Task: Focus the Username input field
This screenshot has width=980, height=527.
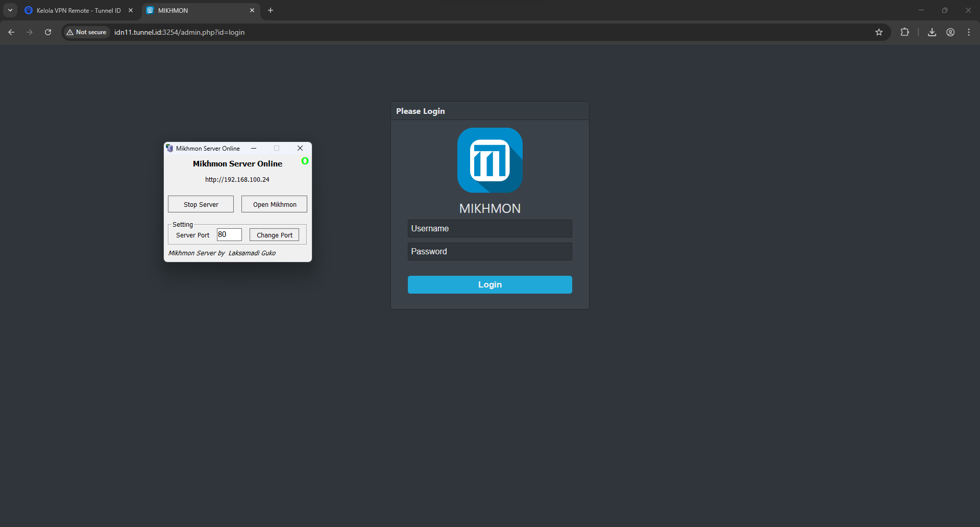Action: click(x=489, y=229)
